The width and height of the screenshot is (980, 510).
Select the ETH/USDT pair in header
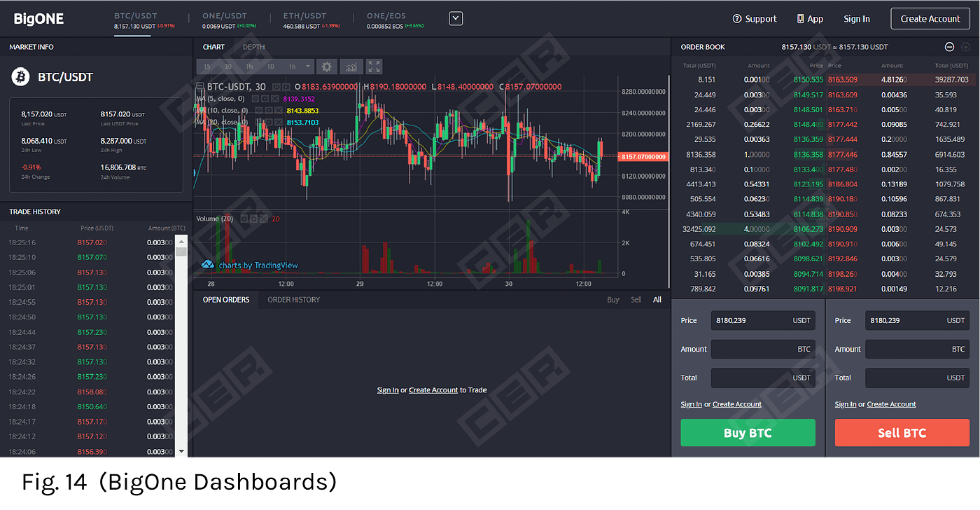click(x=311, y=20)
